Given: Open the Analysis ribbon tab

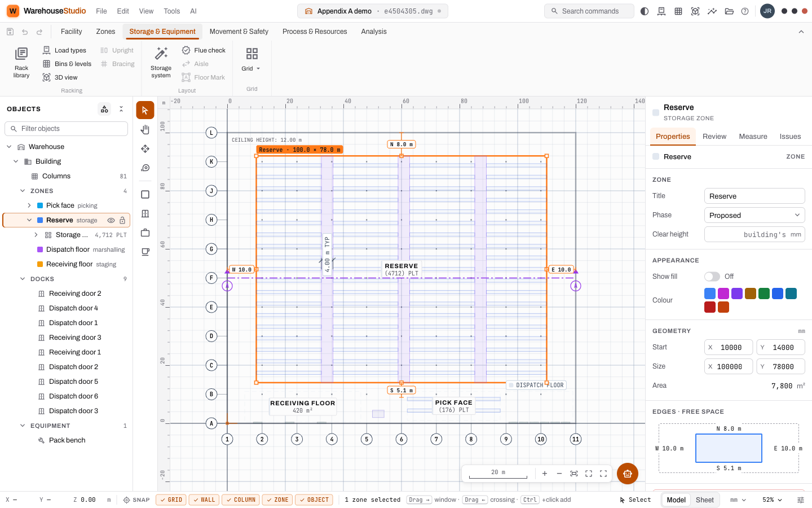Looking at the screenshot, I should coord(374,32).
